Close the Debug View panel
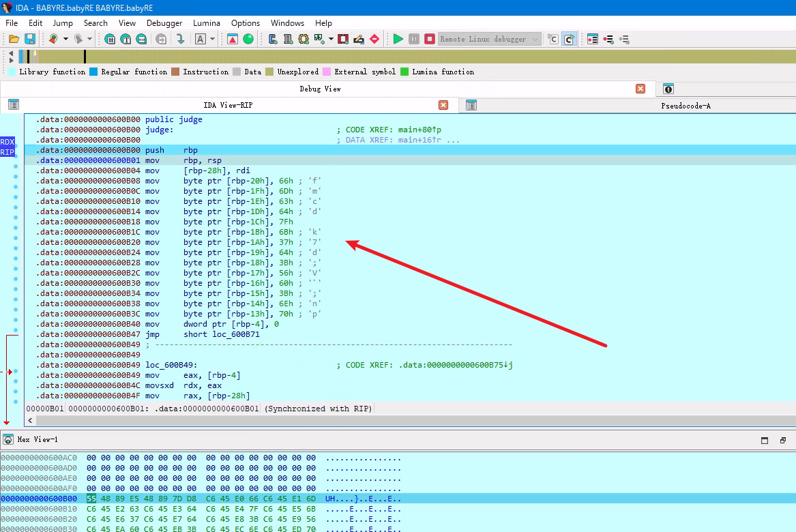This screenshot has width=796, height=532. click(x=640, y=89)
